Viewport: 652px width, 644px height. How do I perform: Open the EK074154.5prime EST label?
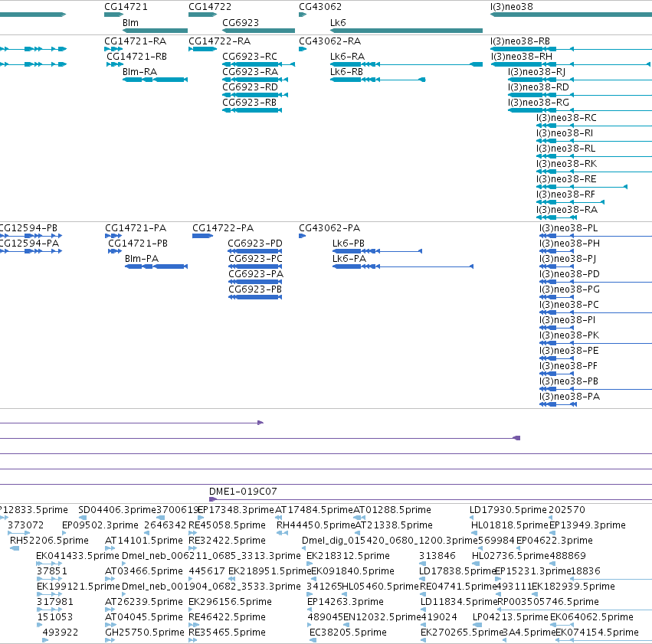pyautogui.click(x=597, y=633)
